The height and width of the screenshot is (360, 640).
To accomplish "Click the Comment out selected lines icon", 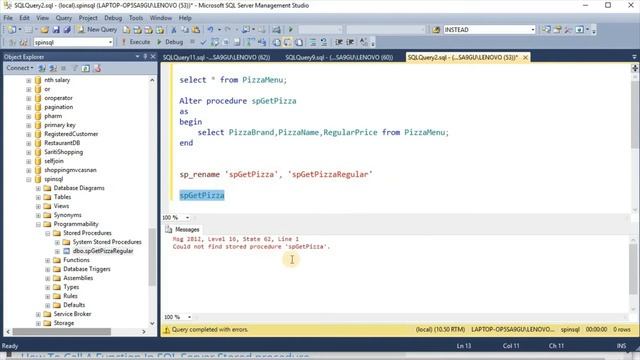I will (313, 42).
